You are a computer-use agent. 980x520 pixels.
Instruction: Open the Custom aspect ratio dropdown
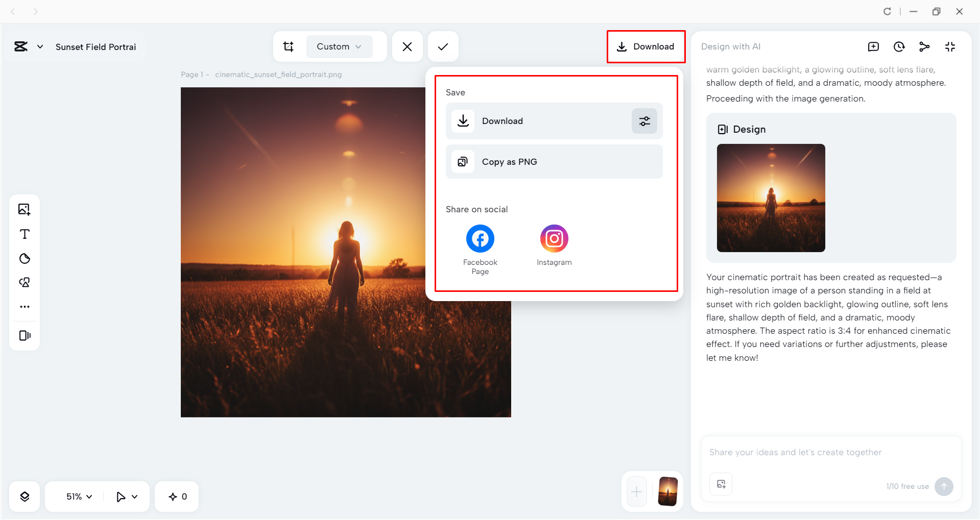click(x=339, y=46)
